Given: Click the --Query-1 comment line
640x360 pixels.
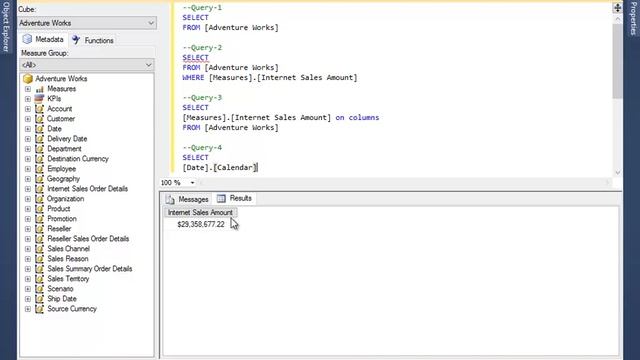Looking at the screenshot, I should 202,7.
